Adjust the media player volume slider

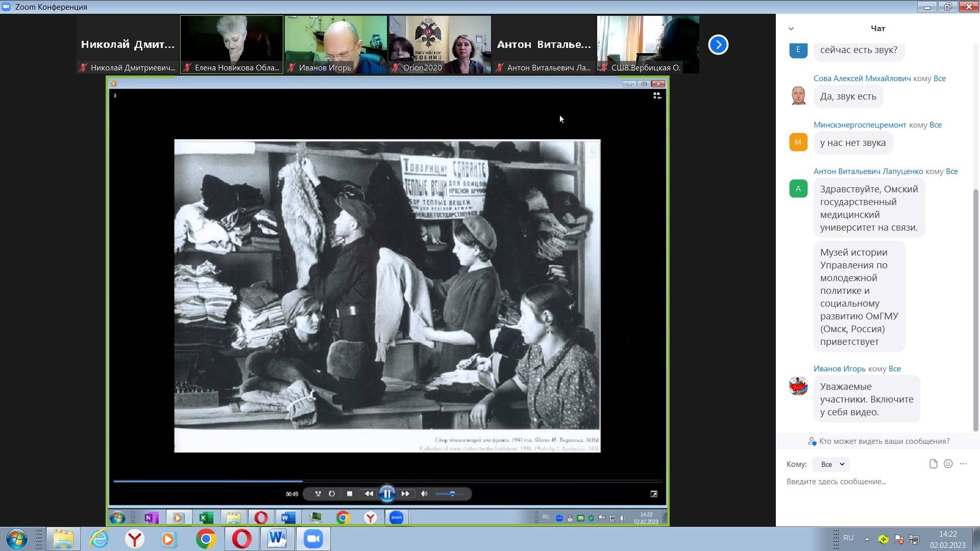[x=451, y=494]
